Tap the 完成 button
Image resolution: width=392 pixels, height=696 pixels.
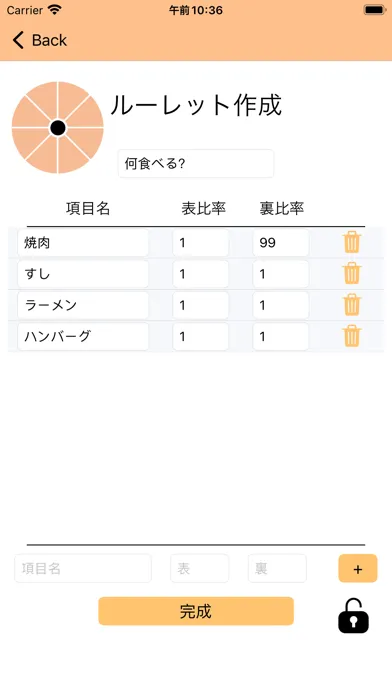[196, 611]
